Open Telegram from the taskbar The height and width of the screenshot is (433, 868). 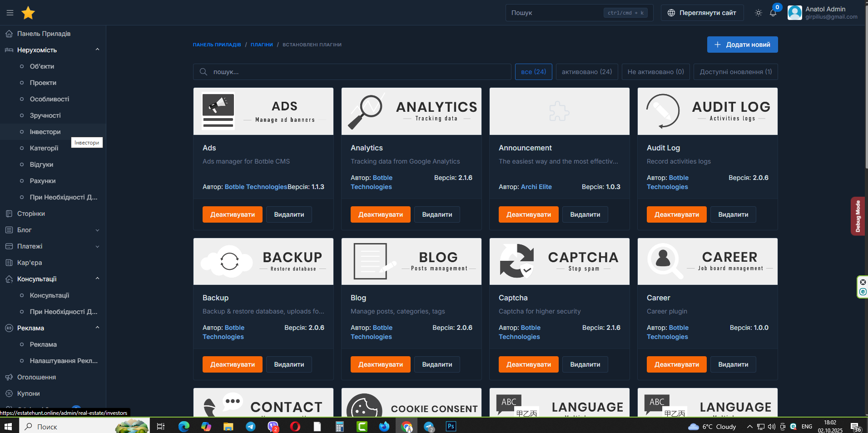250,426
